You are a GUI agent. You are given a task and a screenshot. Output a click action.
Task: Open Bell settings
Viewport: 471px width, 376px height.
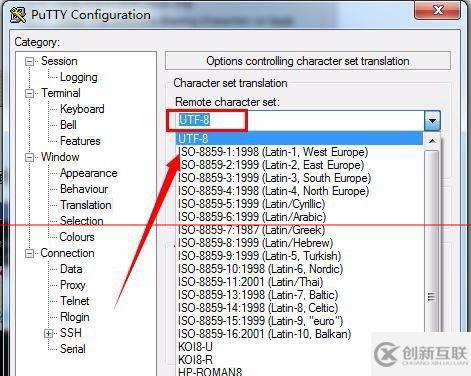tap(68, 125)
